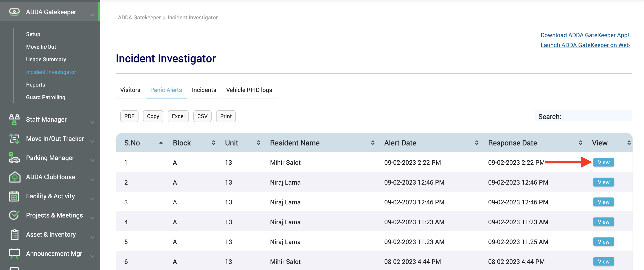
Task: Click the Move In/Out Tracker arrows icon
Action: [14, 139]
